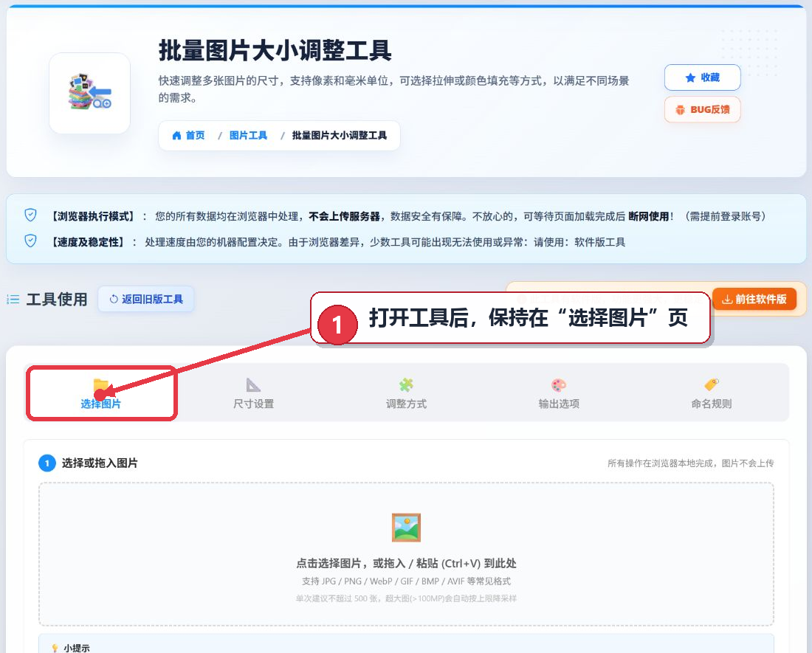The width and height of the screenshot is (812, 653).
Task: Click the tag icon above 命名规则
Action: (x=712, y=385)
